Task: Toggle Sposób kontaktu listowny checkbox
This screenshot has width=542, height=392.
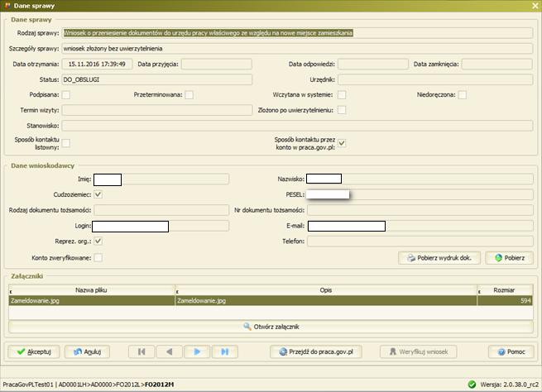Action: [x=66, y=143]
